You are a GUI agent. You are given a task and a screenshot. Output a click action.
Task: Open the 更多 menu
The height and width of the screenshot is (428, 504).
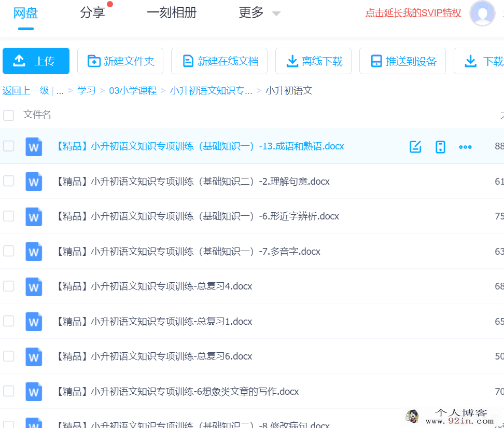coord(251,13)
